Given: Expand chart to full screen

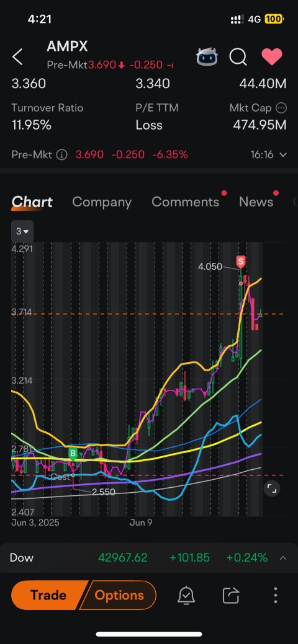Looking at the screenshot, I should pyautogui.click(x=272, y=488).
